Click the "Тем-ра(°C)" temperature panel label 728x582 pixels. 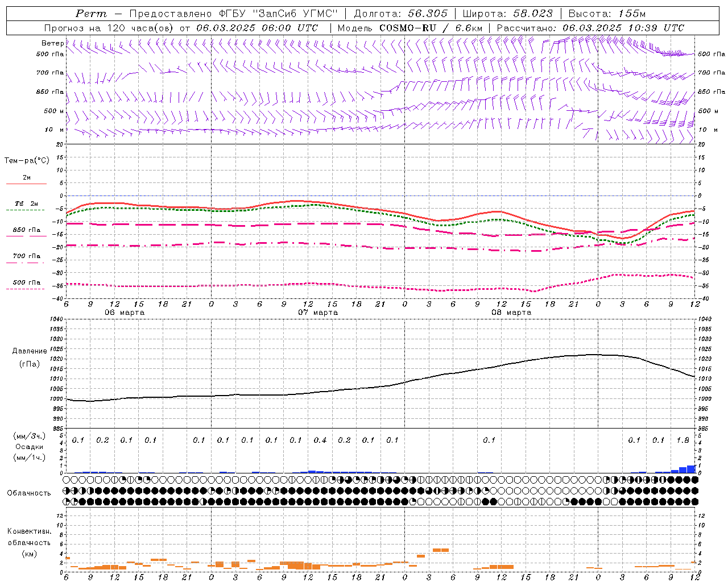tap(27, 161)
